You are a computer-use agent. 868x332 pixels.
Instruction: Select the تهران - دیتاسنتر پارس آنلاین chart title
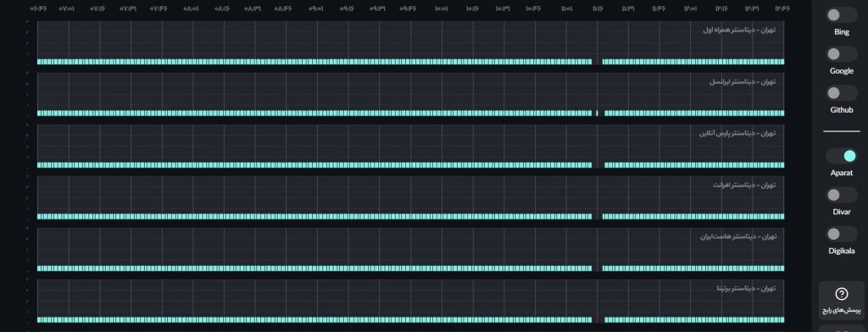(x=737, y=133)
